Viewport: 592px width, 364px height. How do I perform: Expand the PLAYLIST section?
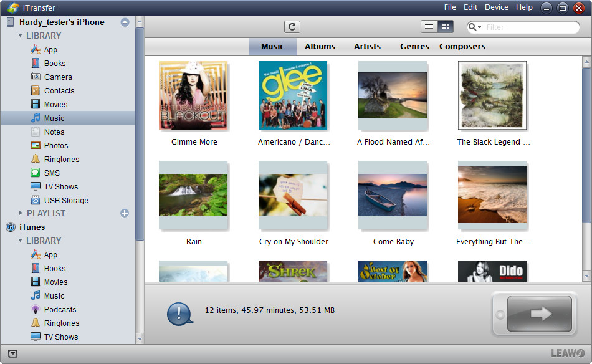(20, 213)
